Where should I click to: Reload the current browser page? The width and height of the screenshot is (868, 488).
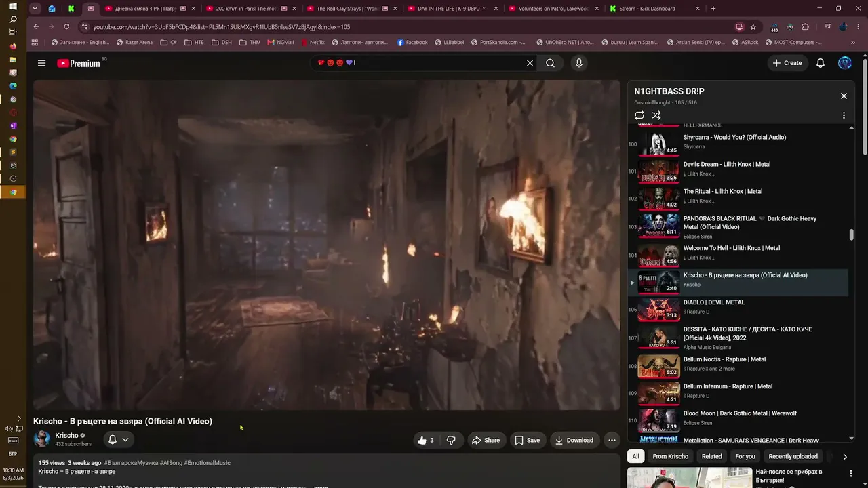click(x=66, y=26)
